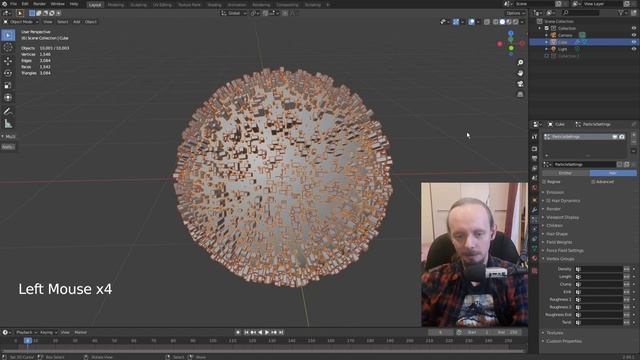Enable the Hair Dynamics checkbox
640x360 pixels.
tap(548, 201)
